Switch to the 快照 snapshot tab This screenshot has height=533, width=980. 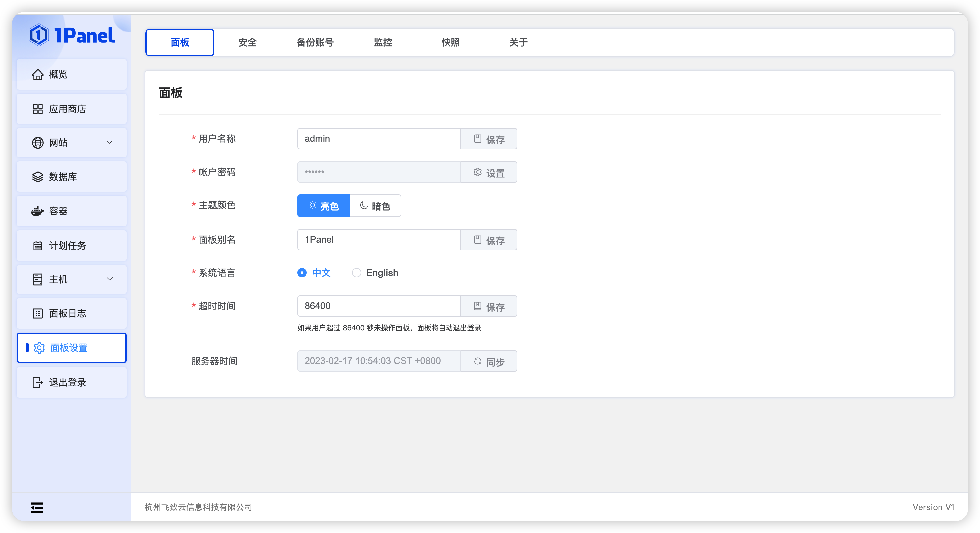pyautogui.click(x=450, y=42)
